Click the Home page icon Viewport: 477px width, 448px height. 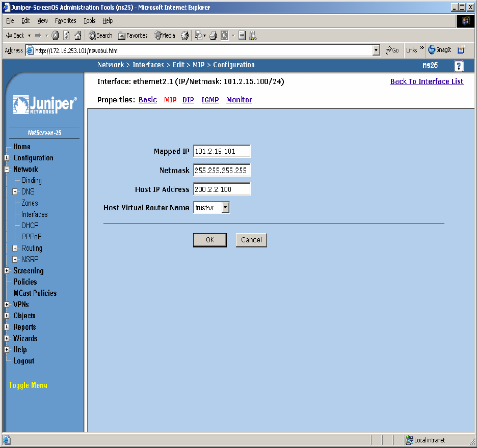tap(78, 36)
